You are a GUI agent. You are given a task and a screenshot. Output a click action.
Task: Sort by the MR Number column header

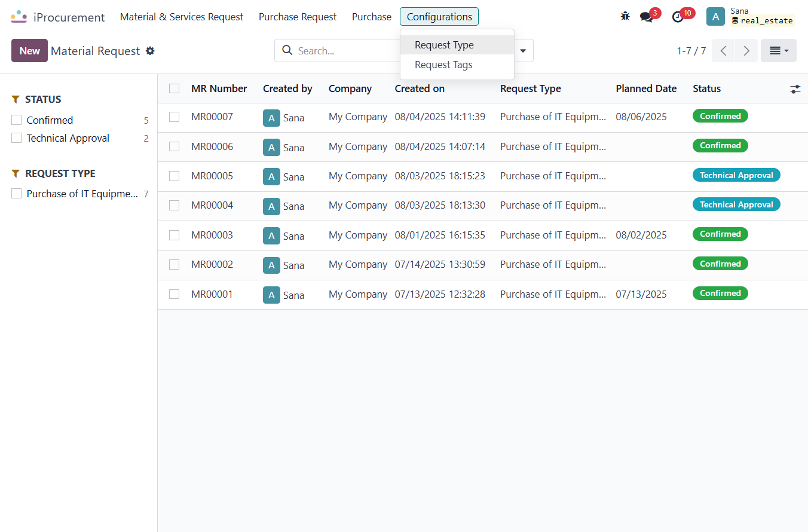point(219,88)
